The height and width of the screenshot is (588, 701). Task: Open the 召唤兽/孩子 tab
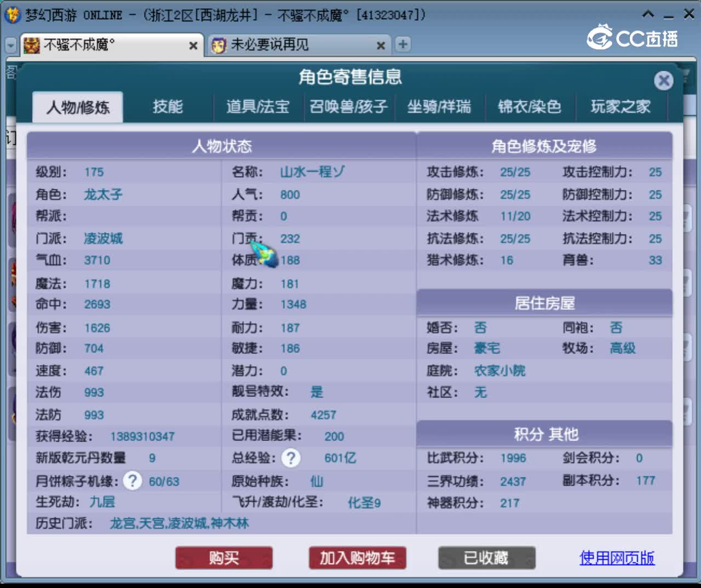[349, 106]
